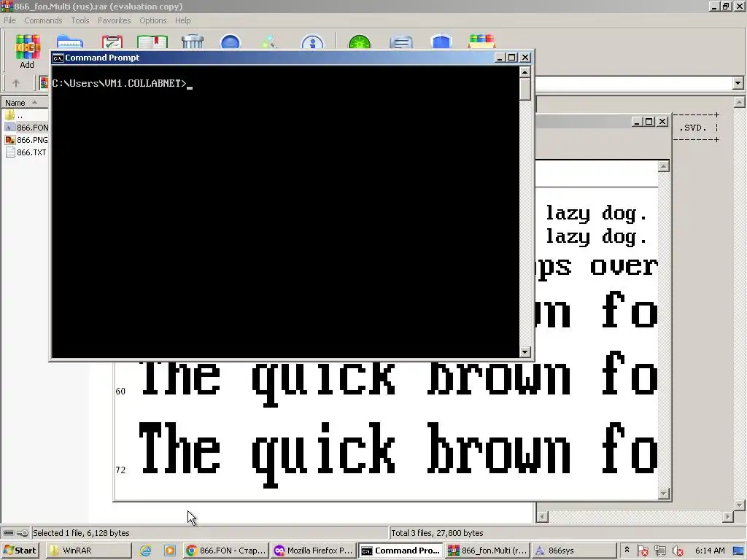747x560 pixels.
Task: Click scroll-down arrow in font preview window
Action: 664,494
